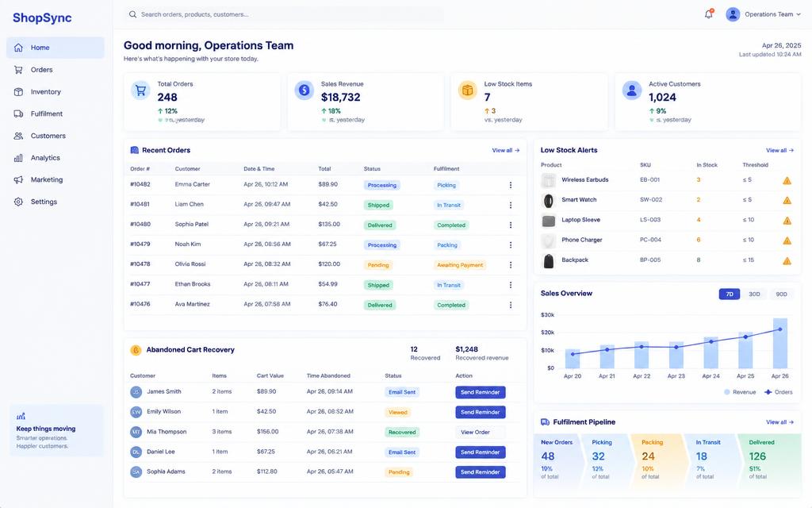Click the warning icon for Smart Watch

click(x=787, y=200)
